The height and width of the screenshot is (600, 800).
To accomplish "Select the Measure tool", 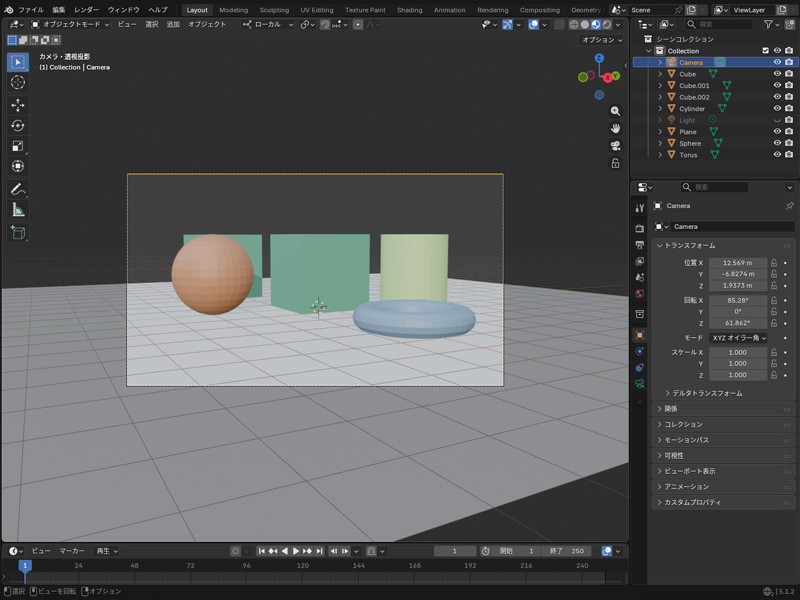I will click(18, 210).
